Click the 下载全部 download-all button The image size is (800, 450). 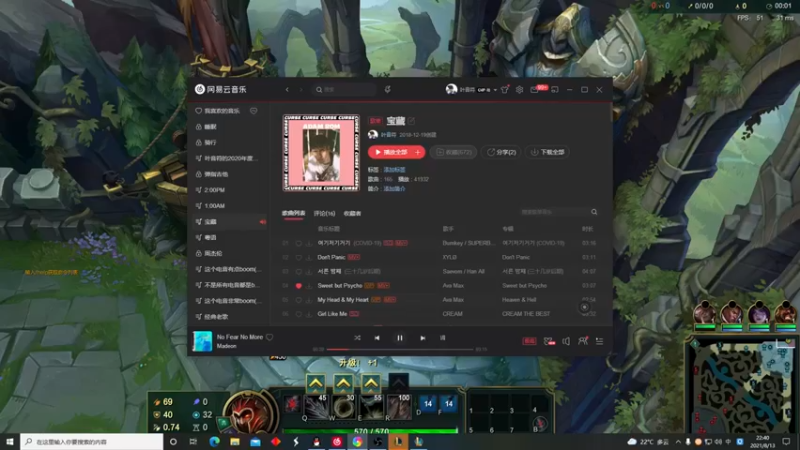tap(548, 152)
